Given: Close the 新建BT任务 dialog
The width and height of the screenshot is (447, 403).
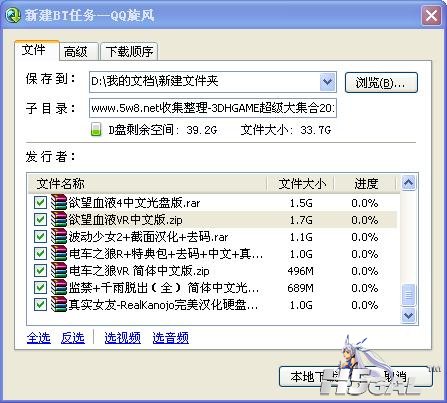Looking at the screenshot, I should pos(431,15).
